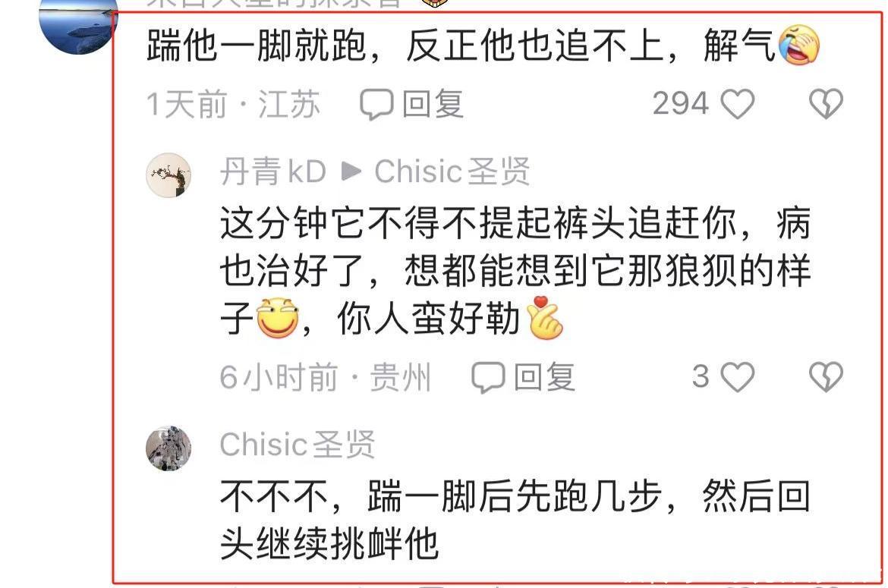Dislike 丹青 kD's reply with the broken-heart icon

826,378
